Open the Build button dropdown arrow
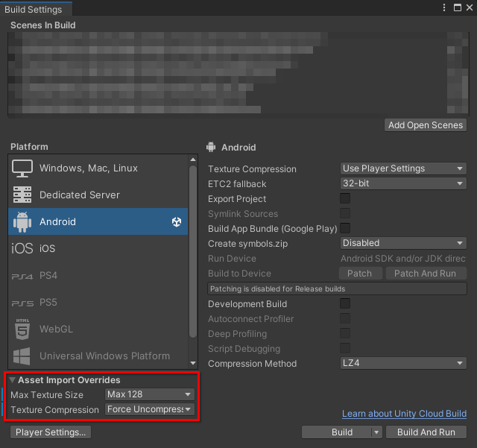The image size is (477, 448). 376,432
